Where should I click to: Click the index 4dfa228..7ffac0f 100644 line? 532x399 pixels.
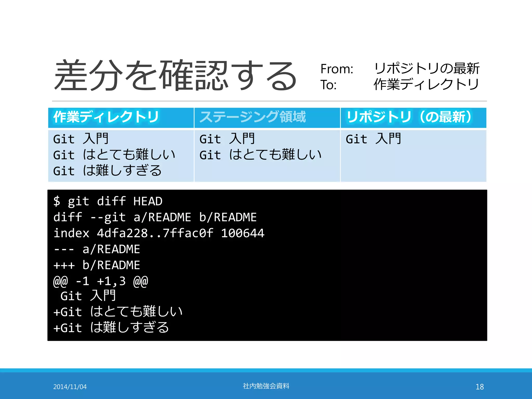click(x=159, y=233)
